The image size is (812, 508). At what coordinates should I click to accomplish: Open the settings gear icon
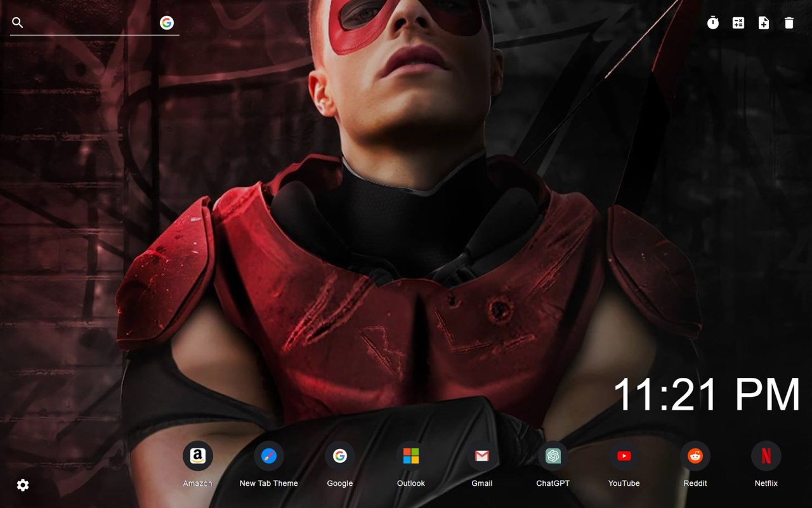[x=23, y=485]
